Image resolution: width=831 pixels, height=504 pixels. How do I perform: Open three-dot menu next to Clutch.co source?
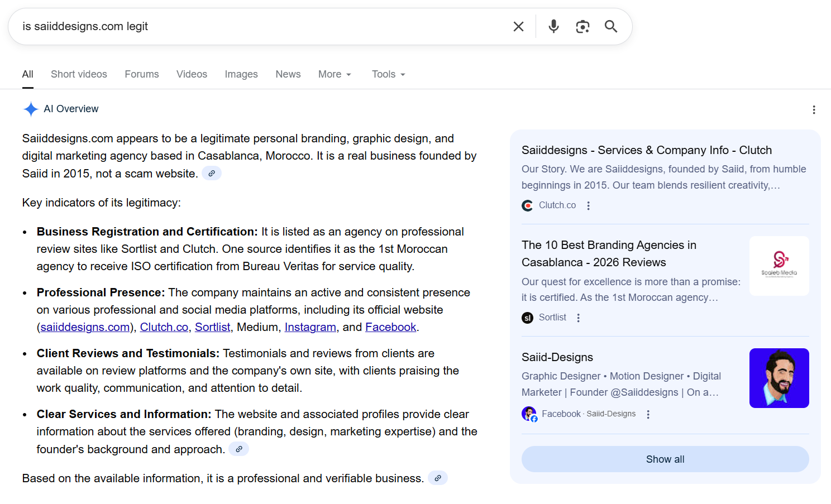pyautogui.click(x=588, y=205)
